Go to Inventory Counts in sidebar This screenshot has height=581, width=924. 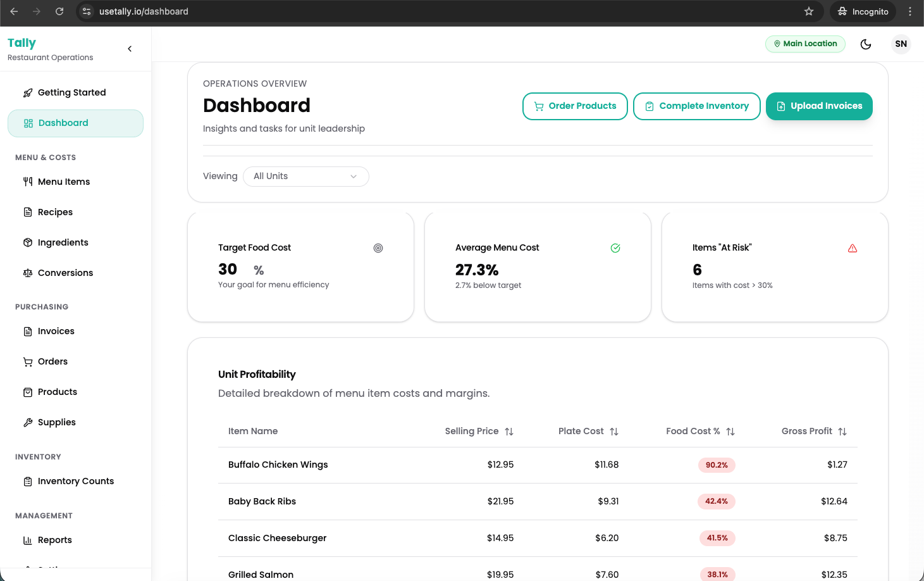[x=76, y=482]
